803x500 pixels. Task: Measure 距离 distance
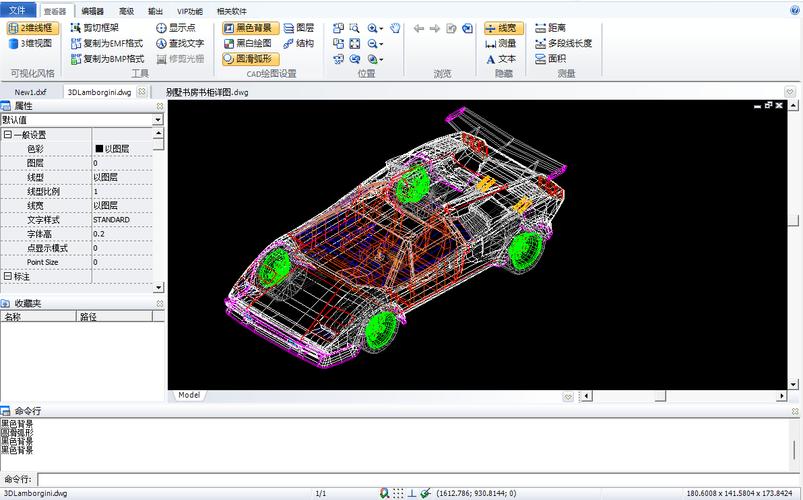pos(551,28)
